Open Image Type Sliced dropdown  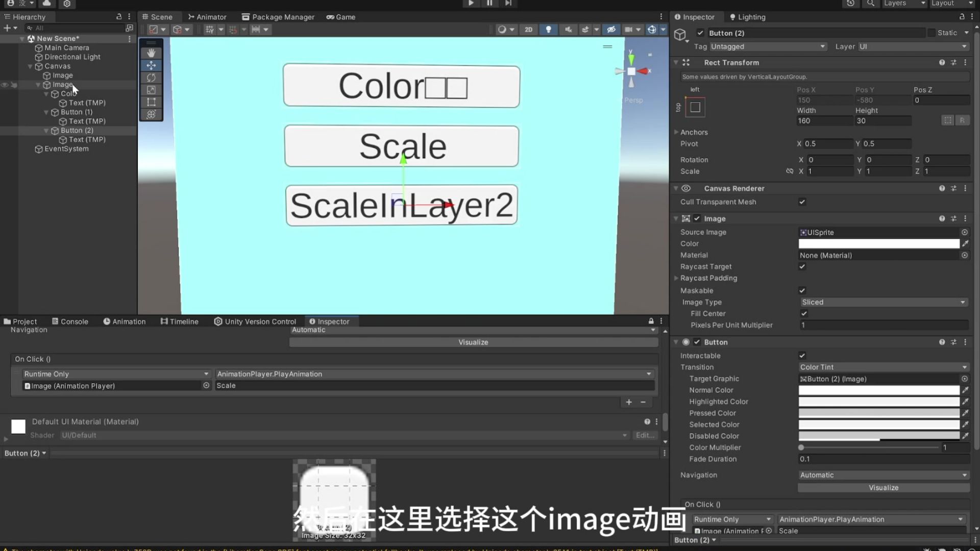(x=884, y=303)
